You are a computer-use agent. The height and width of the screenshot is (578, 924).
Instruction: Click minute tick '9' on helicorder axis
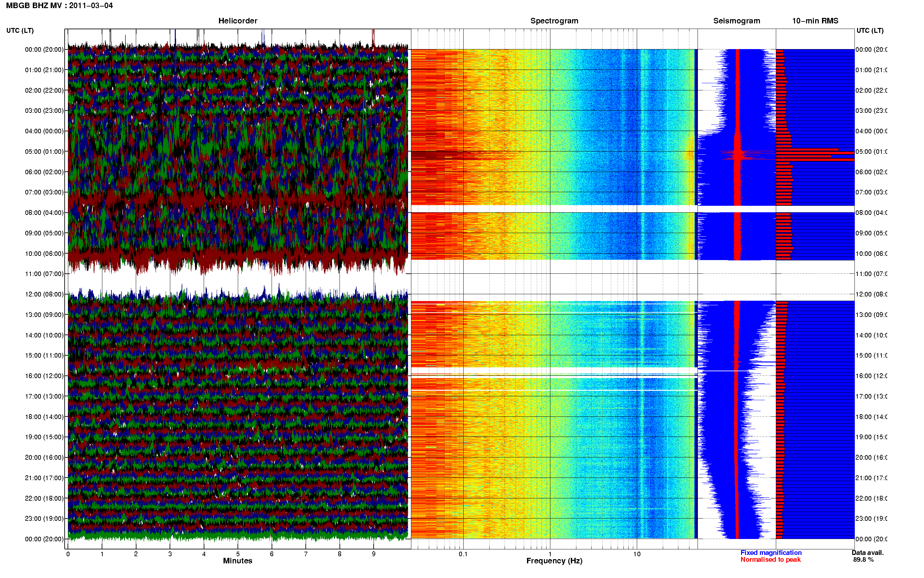pos(374,554)
